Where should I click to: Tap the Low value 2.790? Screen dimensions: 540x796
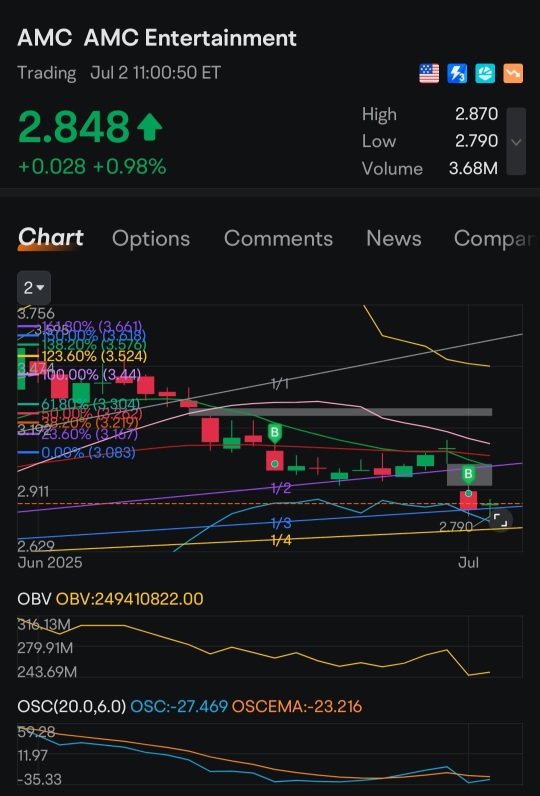476,141
